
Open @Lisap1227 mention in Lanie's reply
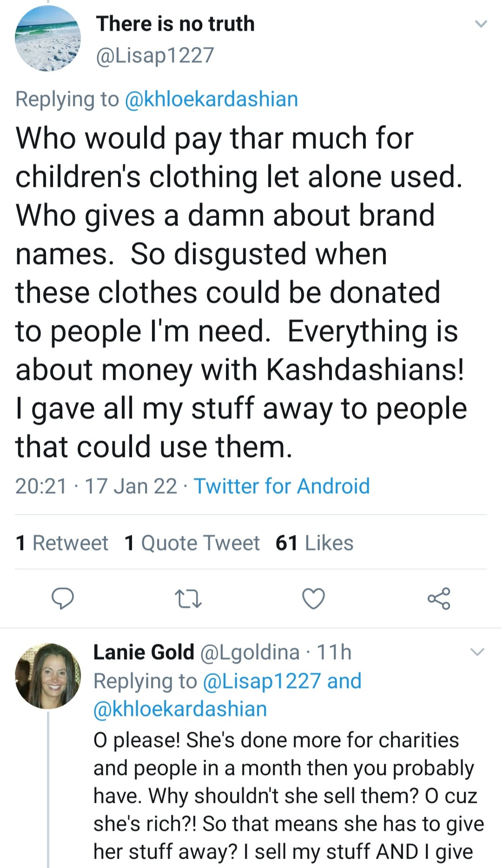(262, 681)
